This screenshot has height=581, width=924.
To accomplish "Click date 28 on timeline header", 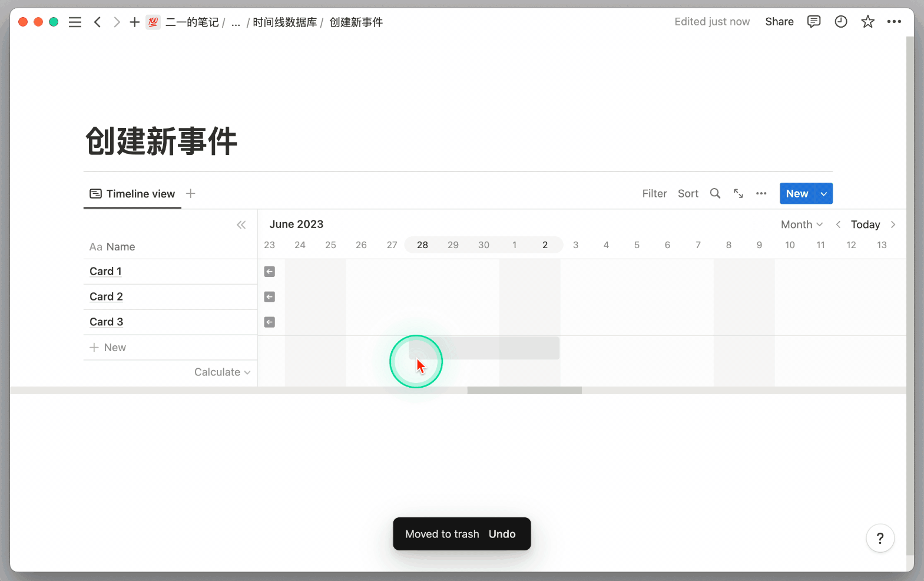I will (422, 245).
